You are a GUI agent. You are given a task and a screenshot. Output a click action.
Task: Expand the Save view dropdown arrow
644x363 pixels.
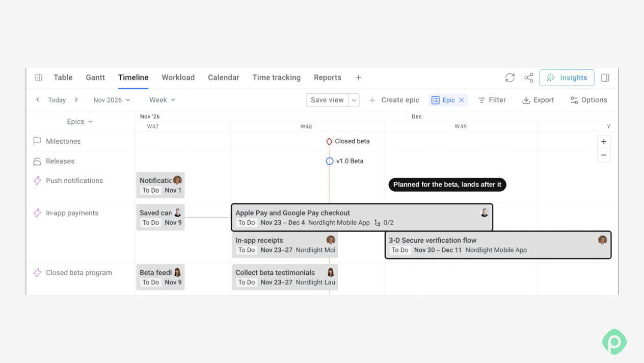[354, 100]
